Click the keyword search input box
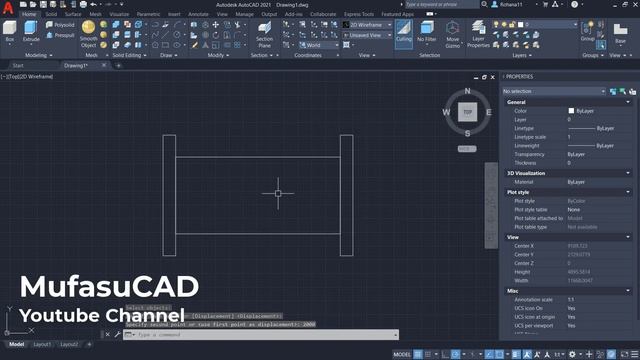640x360 pixels. click(442, 4)
